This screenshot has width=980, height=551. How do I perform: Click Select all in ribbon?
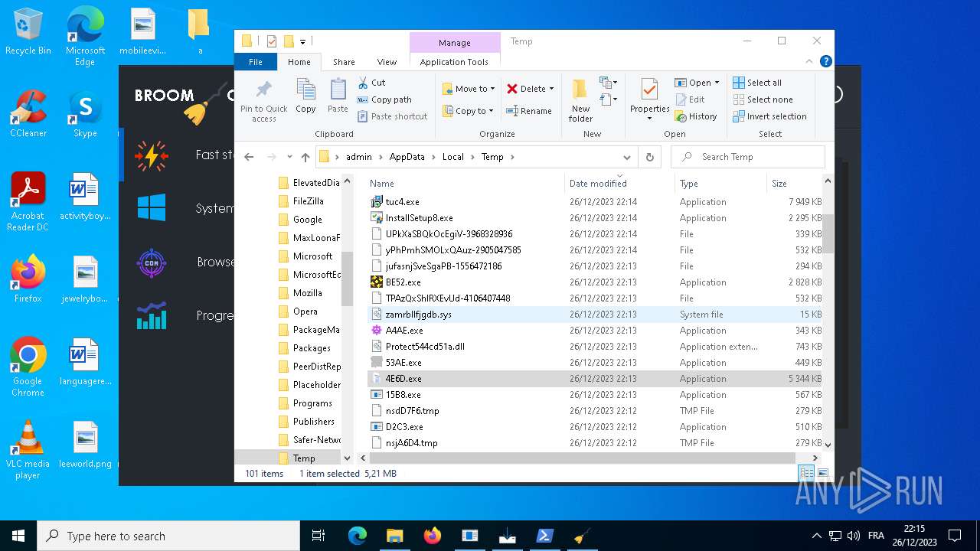tap(757, 83)
